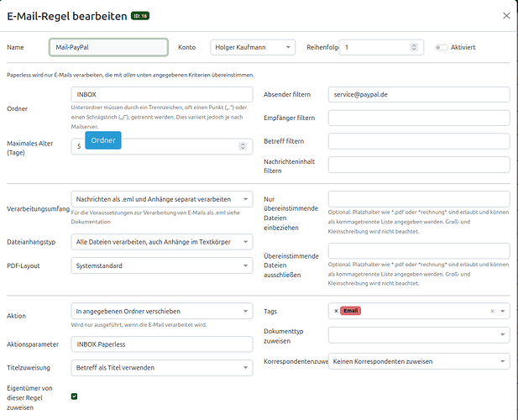Open the Aktion dropdown
This screenshot has width=518, height=420.
pos(161,311)
